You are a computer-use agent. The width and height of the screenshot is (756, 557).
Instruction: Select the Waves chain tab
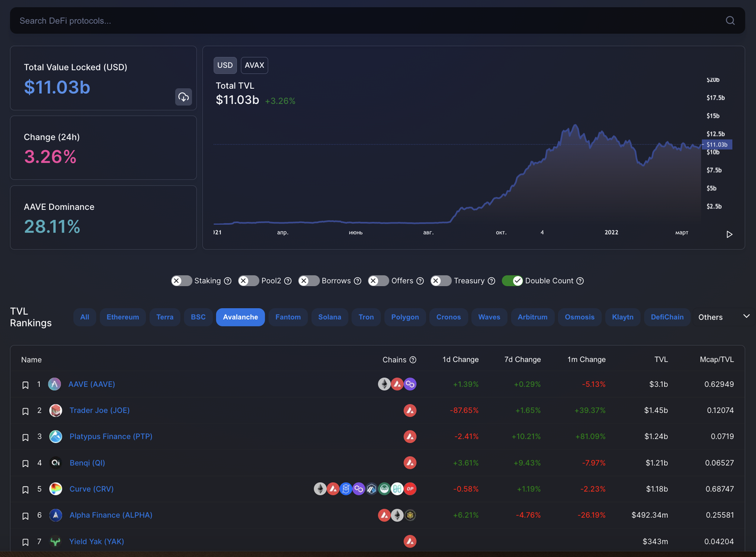pos(489,317)
